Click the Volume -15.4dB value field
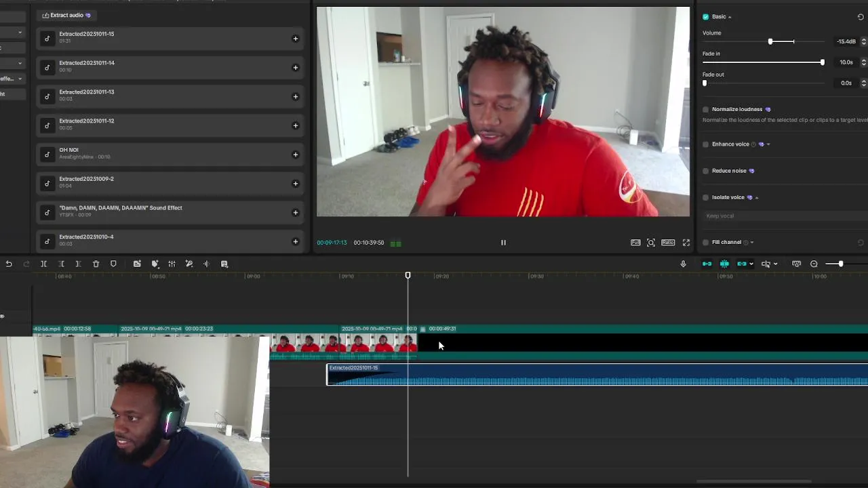Screen dimensions: 868x488 846,41
